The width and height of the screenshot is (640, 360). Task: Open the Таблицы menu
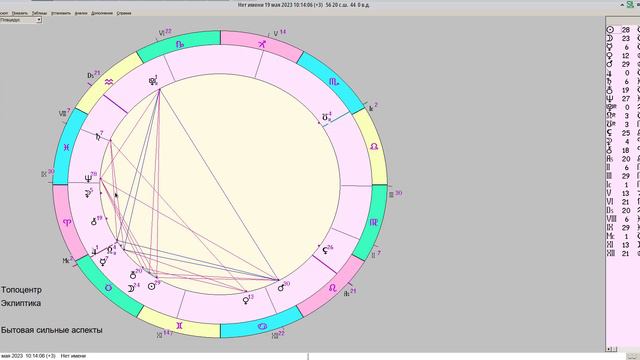(39, 13)
